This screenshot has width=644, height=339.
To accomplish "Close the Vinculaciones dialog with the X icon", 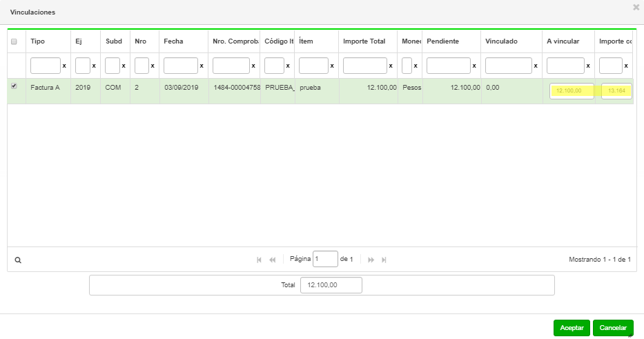I will coord(636,7).
